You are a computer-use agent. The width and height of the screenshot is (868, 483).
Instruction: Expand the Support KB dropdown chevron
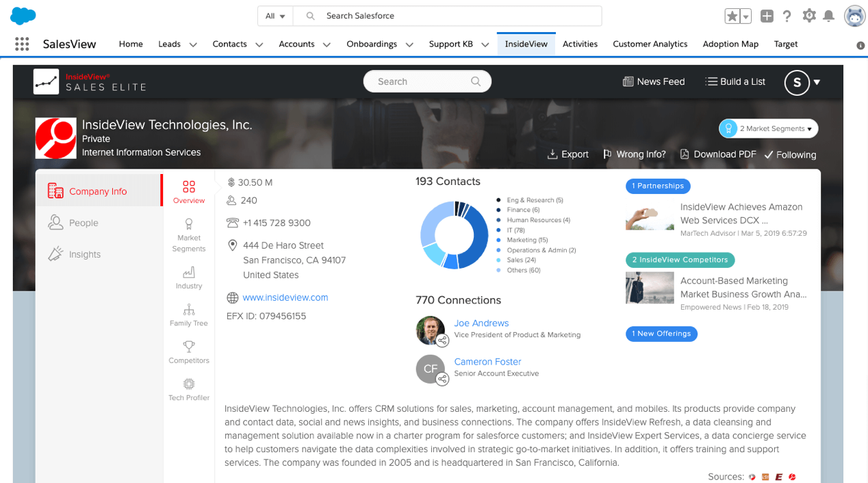pos(485,45)
